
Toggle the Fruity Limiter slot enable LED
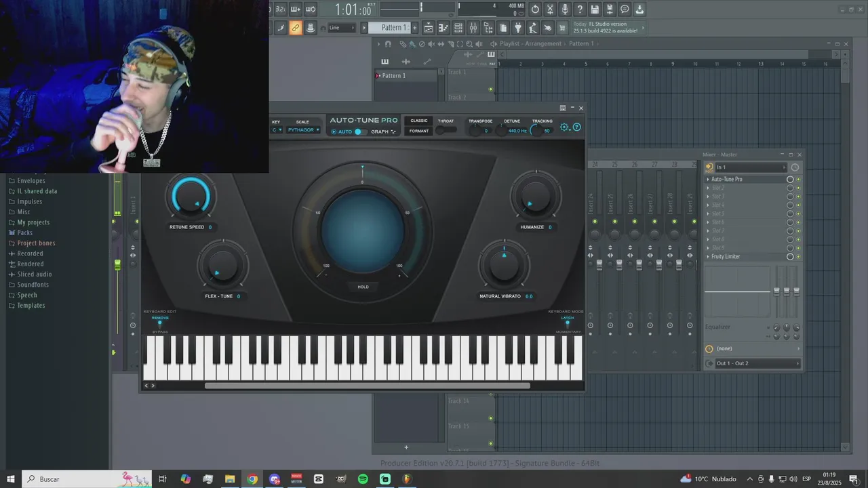pyautogui.click(x=798, y=257)
